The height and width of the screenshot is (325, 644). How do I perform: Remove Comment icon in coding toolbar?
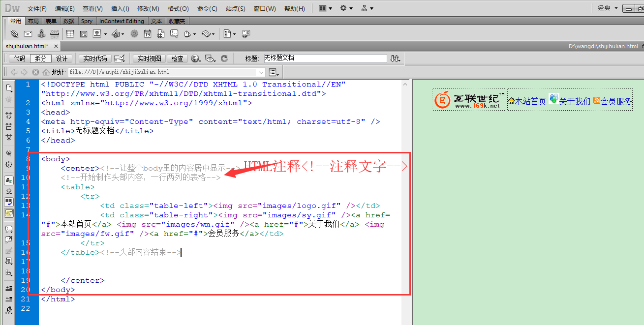coord(9,240)
